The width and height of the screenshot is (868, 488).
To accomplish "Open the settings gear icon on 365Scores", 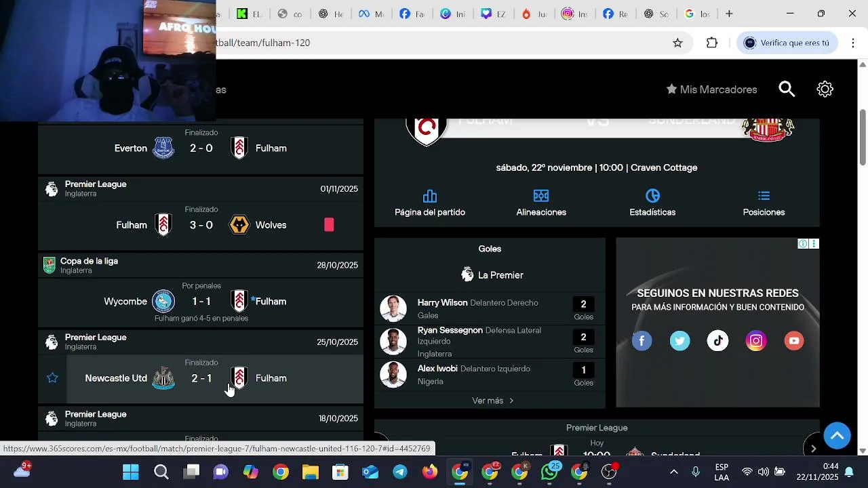I will point(825,89).
